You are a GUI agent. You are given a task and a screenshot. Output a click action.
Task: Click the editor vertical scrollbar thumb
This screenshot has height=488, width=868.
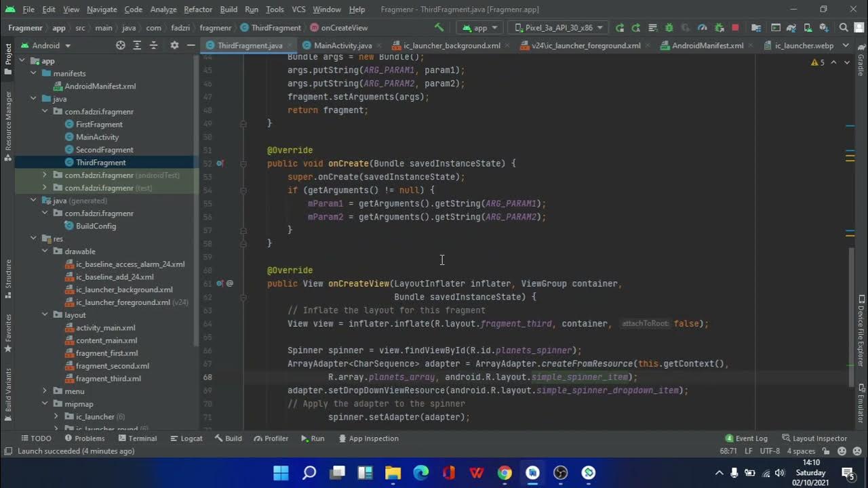[850, 317]
